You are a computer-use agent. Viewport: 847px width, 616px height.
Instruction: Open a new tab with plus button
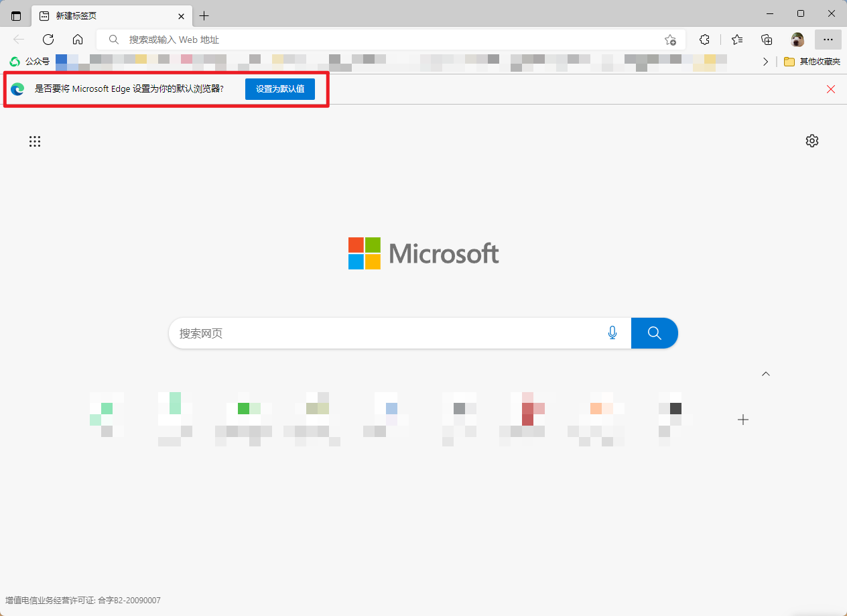pos(204,16)
